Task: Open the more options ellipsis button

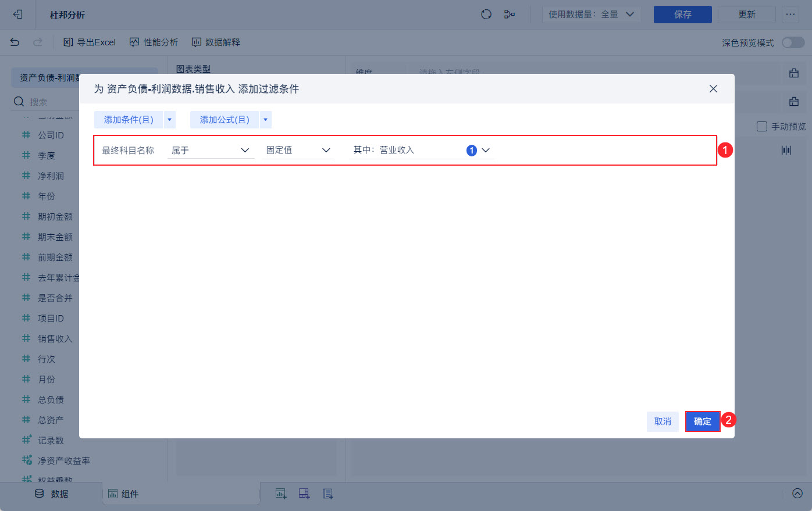Action: point(790,15)
